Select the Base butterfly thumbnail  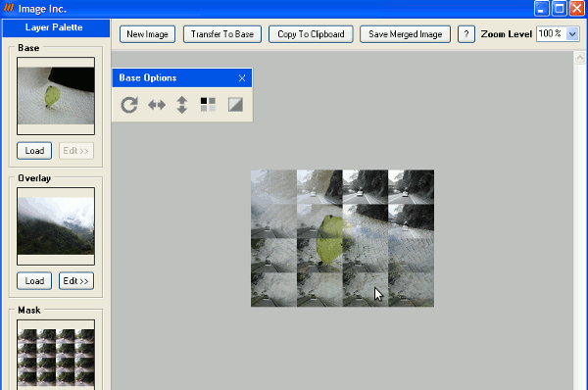coord(56,96)
